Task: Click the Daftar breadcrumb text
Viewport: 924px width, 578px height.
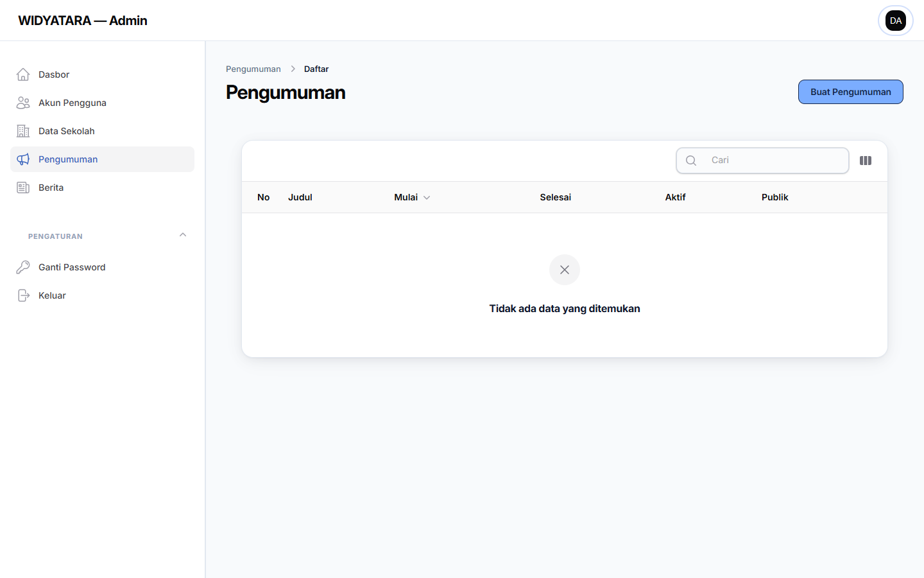Action: pyautogui.click(x=316, y=69)
